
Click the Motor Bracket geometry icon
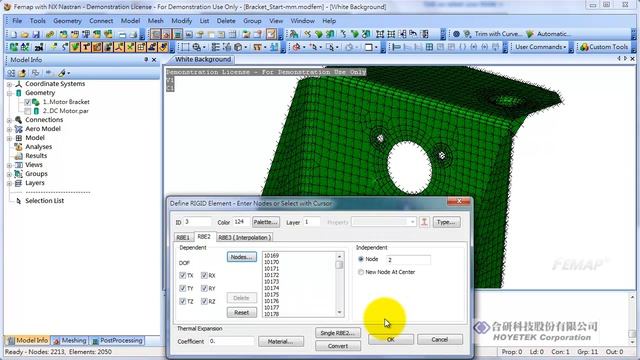36,102
